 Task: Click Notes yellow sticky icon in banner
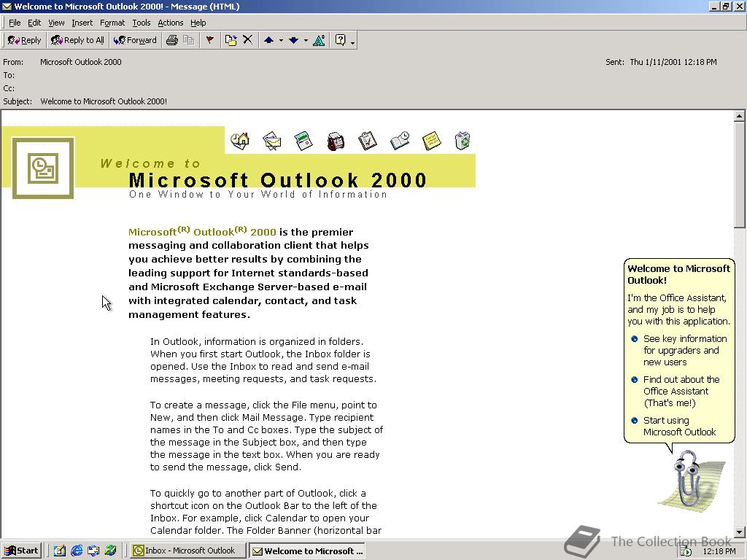tap(432, 141)
